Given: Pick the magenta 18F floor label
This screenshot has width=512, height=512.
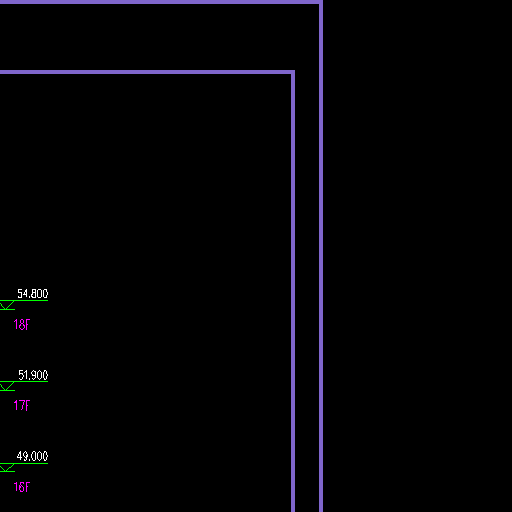Looking at the screenshot, I should click(22, 324).
